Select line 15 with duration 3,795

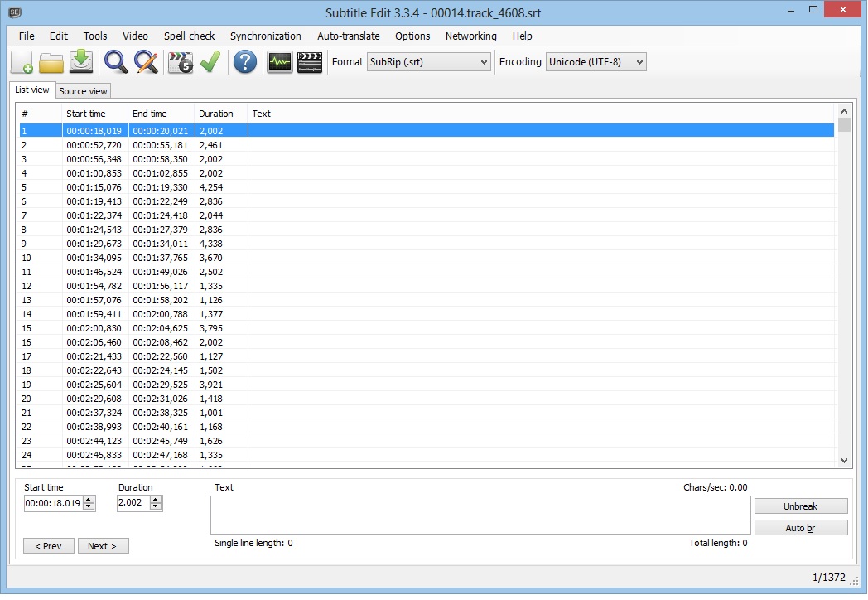point(427,328)
